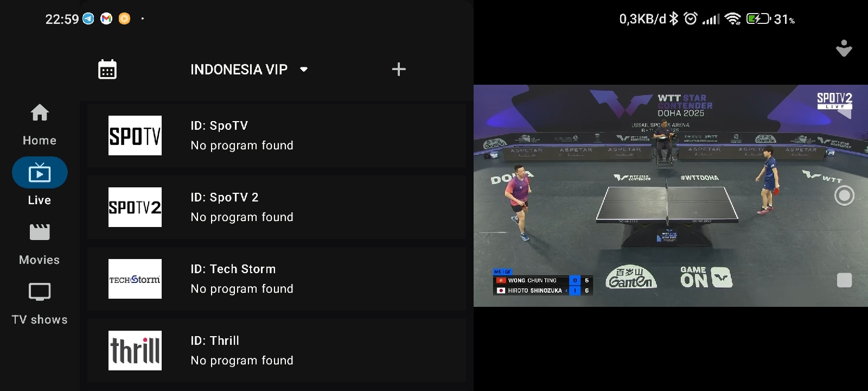Viewport: 868px width, 391px height.
Task: Tap the Telegram notification icon in status bar
Action: click(88, 19)
